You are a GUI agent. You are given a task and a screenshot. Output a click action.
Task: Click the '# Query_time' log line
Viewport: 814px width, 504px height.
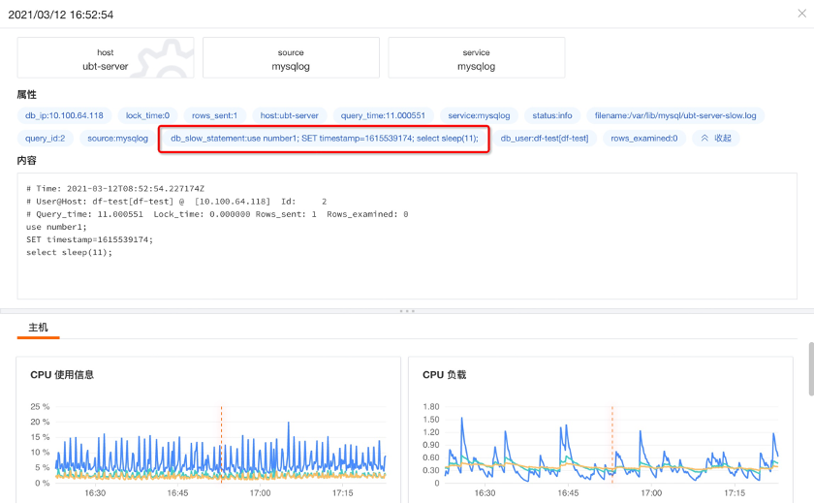click(217, 214)
